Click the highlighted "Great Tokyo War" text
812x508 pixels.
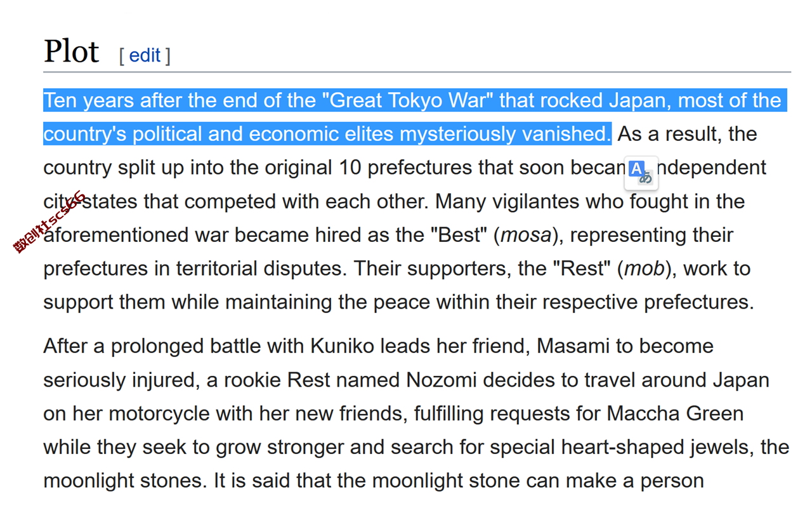(408, 100)
